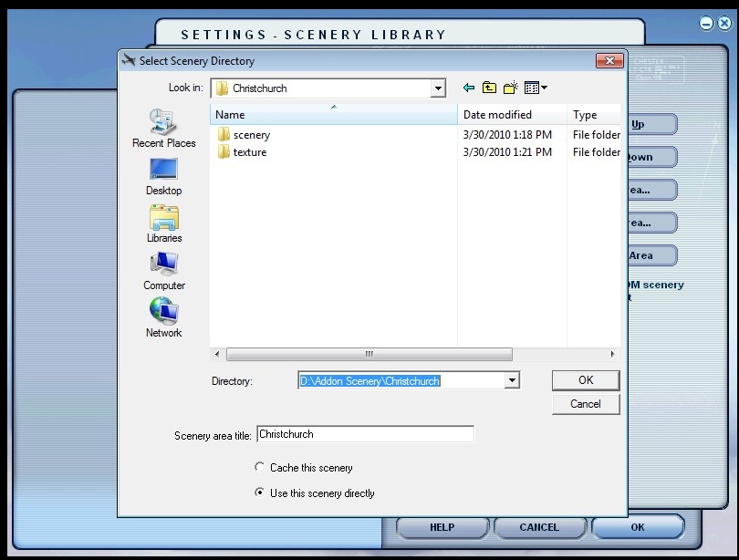The width and height of the screenshot is (739, 560).
Task: Sort by Date modified column
Action: point(511,115)
